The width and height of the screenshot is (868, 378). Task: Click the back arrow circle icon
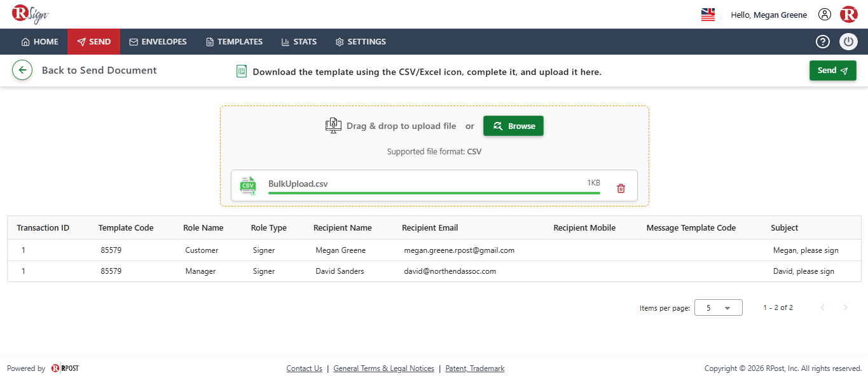22,70
